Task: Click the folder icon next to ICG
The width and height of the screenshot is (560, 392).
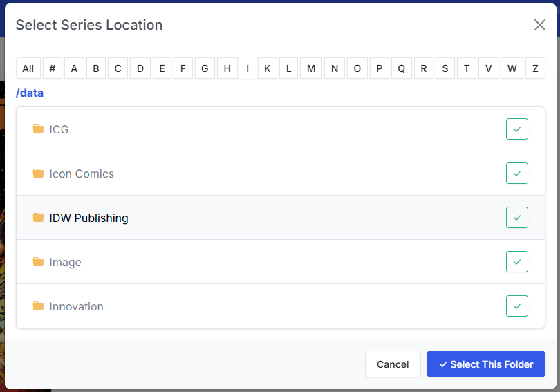Action: [x=38, y=129]
